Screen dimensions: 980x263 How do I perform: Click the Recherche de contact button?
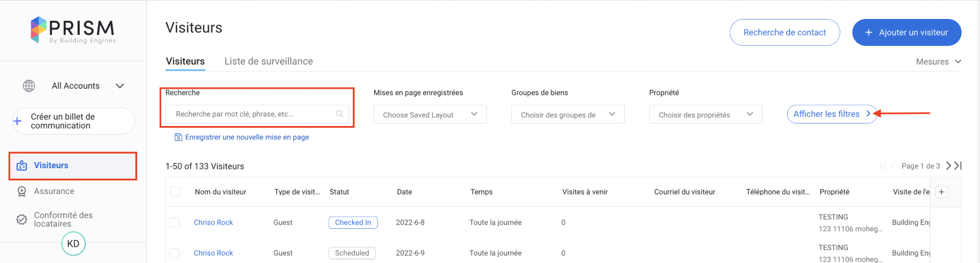tap(785, 32)
